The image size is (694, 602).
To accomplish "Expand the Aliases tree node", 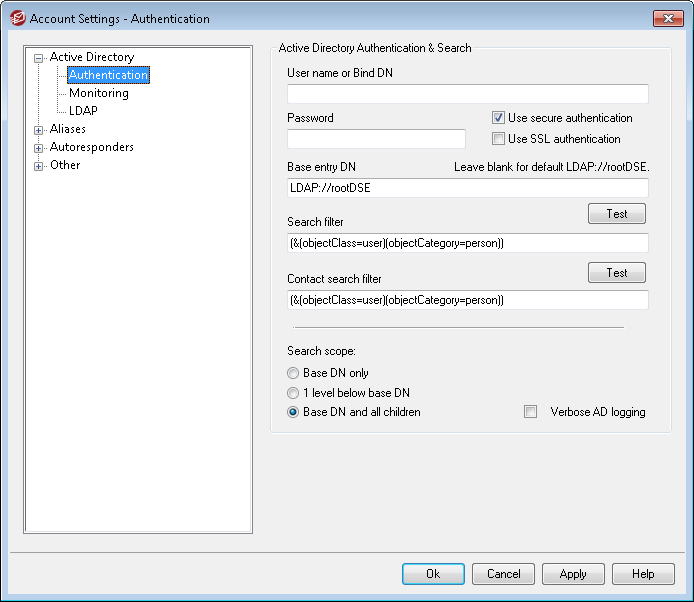I will [x=39, y=130].
